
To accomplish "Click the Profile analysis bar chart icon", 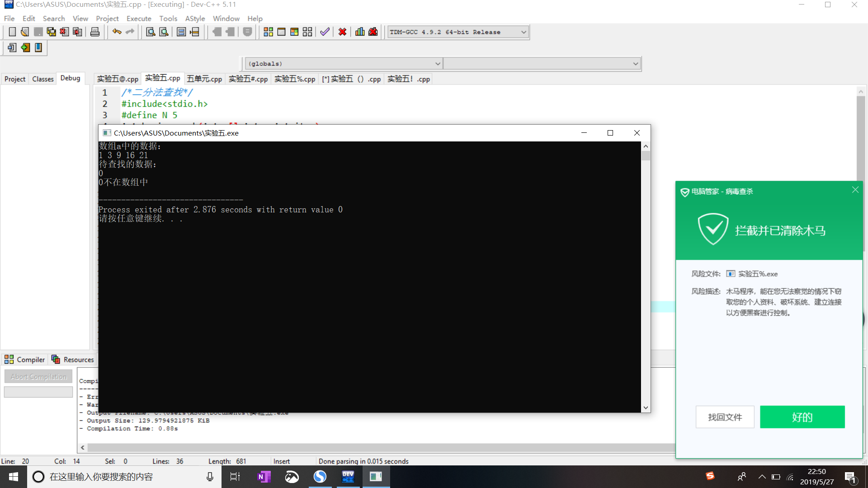I will pos(360,32).
